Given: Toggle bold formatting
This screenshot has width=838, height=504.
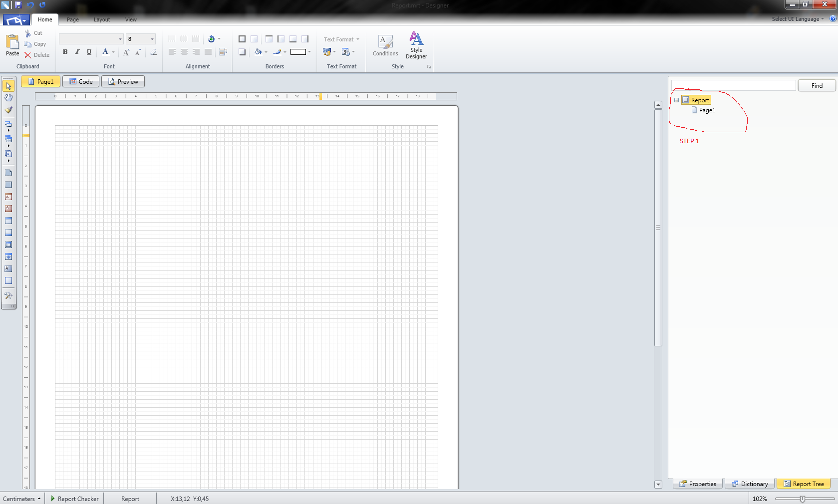Looking at the screenshot, I should (65, 52).
